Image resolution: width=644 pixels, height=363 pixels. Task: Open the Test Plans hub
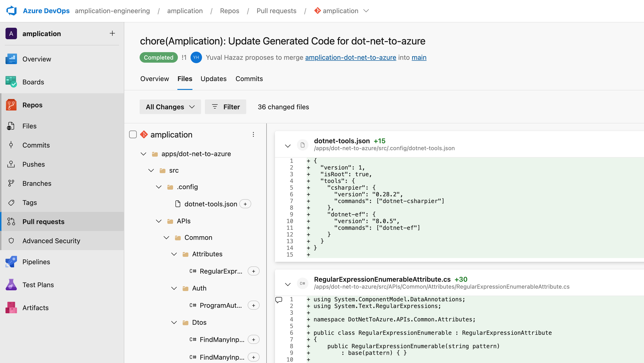pyautogui.click(x=38, y=285)
